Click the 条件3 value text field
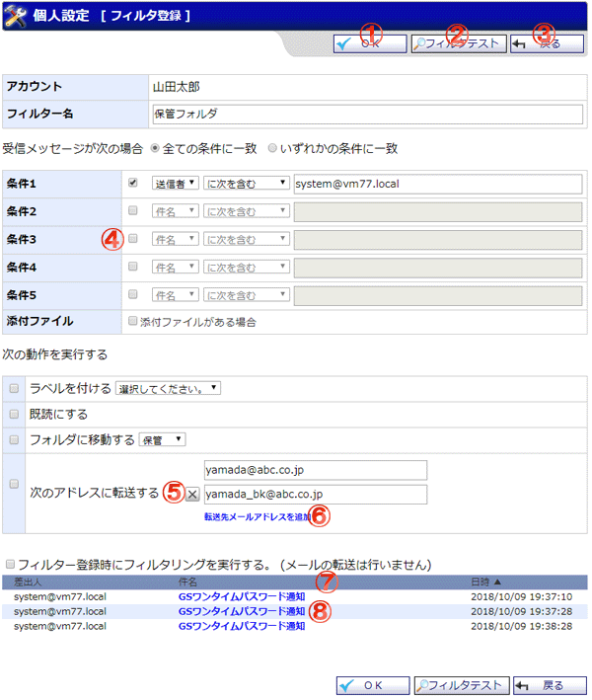Screen dimensions: 592x700 click(x=438, y=240)
